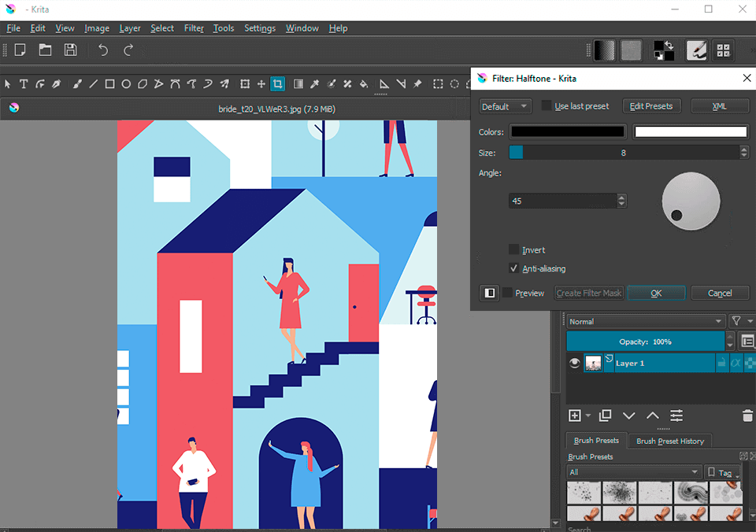Select the Freehand Brush tool
Viewport: 756px width, 532px height.
click(x=76, y=84)
